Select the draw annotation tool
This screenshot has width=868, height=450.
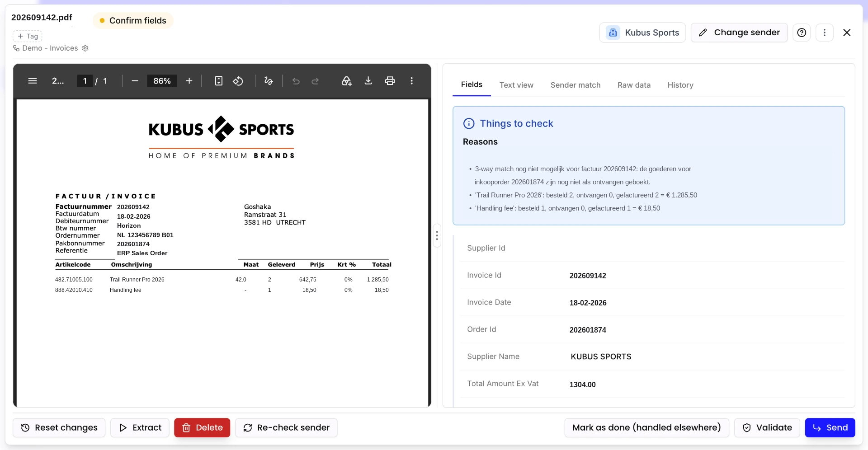pyautogui.click(x=269, y=81)
